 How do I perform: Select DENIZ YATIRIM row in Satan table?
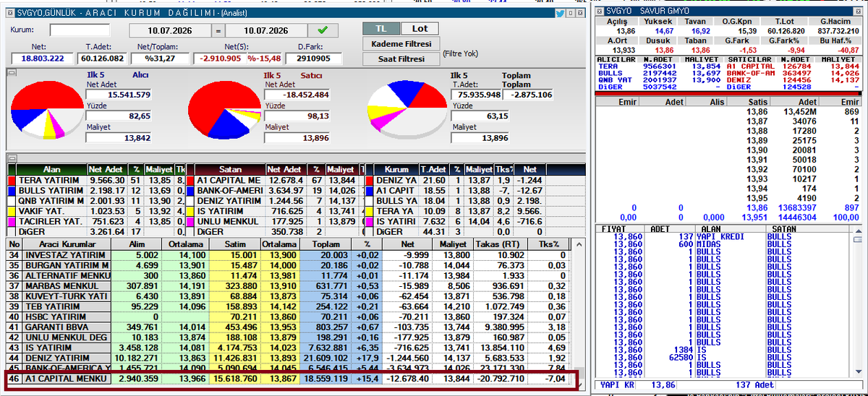point(275,200)
